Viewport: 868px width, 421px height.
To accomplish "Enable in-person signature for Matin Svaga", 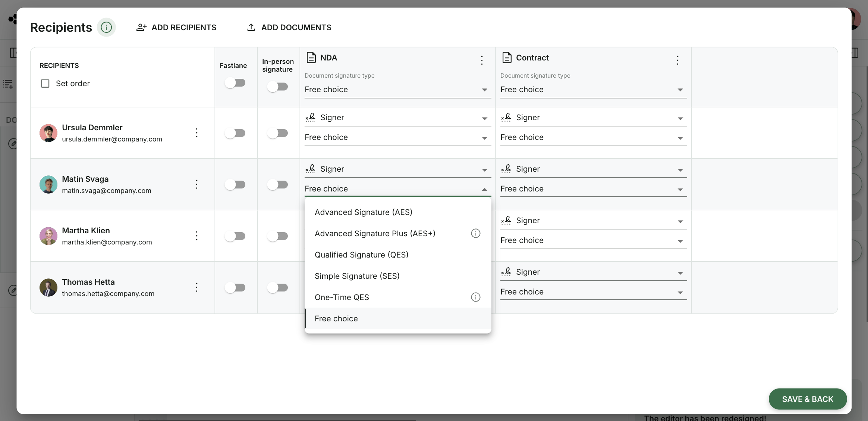I will tap(278, 184).
